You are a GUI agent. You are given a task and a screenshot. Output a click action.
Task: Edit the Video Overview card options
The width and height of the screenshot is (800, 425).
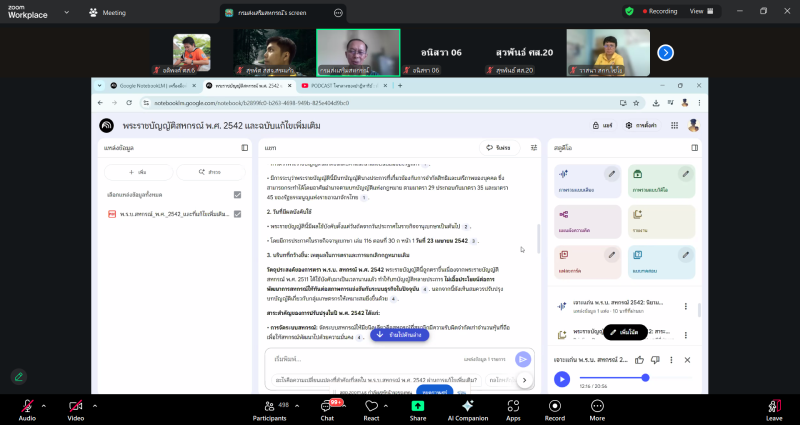point(686,173)
